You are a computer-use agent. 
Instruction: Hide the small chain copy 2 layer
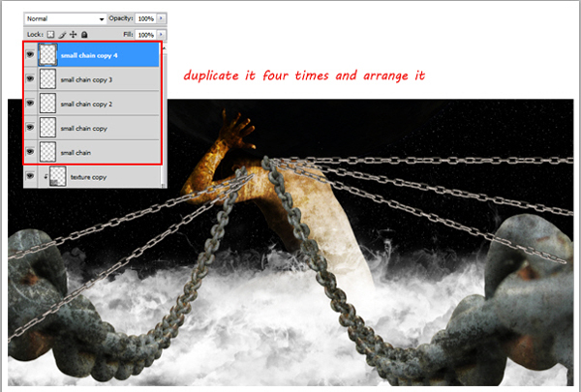click(x=30, y=103)
